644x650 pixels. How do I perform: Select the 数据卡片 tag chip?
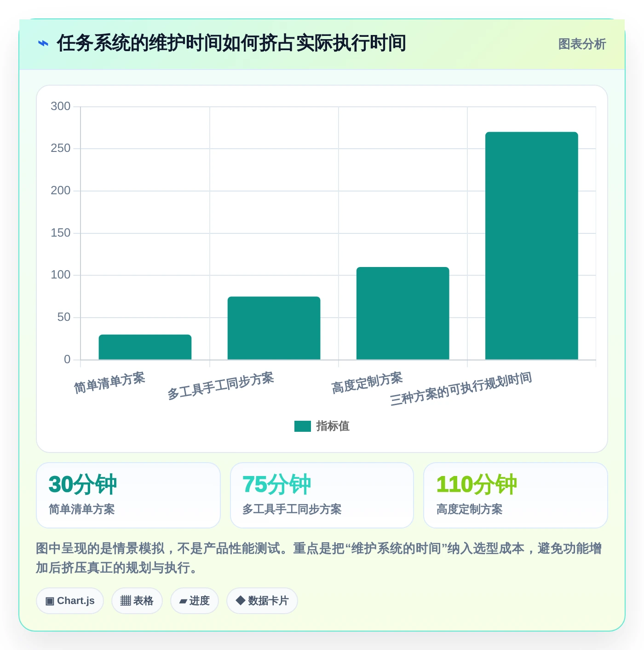262,601
